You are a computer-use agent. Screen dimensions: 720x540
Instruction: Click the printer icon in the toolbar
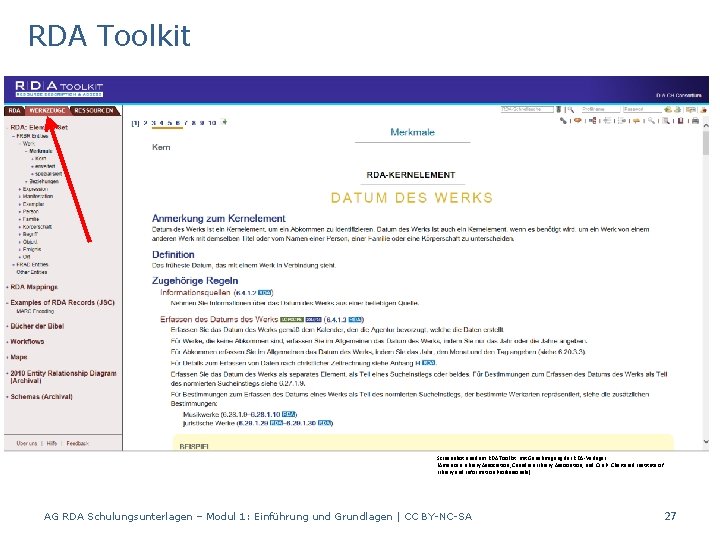pyautogui.click(x=695, y=121)
